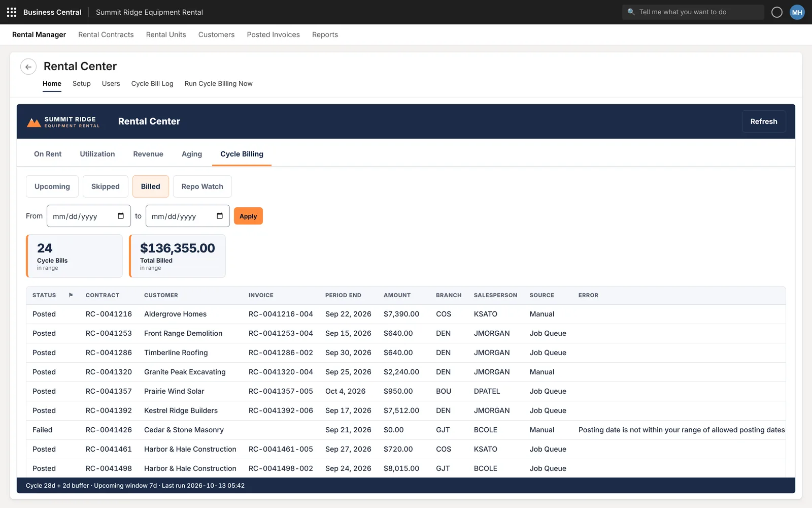The image size is (812, 508).
Task: Click the Refresh button in the banner
Action: pos(764,121)
